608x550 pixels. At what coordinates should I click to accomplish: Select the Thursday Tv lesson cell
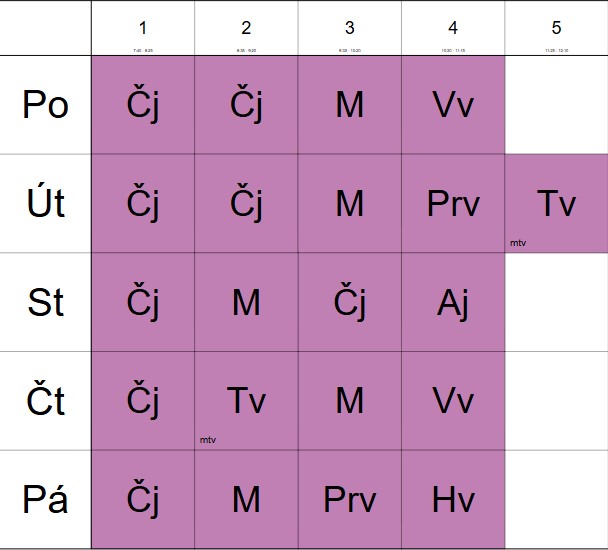tap(246, 401)
